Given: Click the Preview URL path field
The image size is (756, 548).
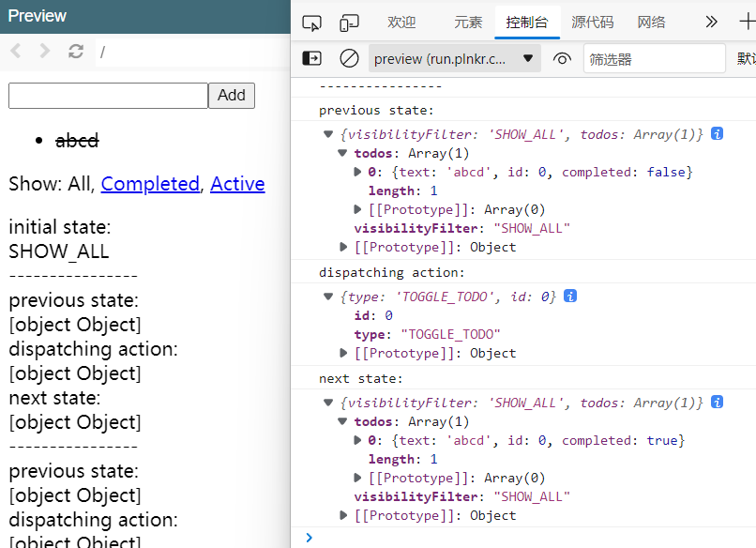Looking at the screenshot, I should click(193, 52).
